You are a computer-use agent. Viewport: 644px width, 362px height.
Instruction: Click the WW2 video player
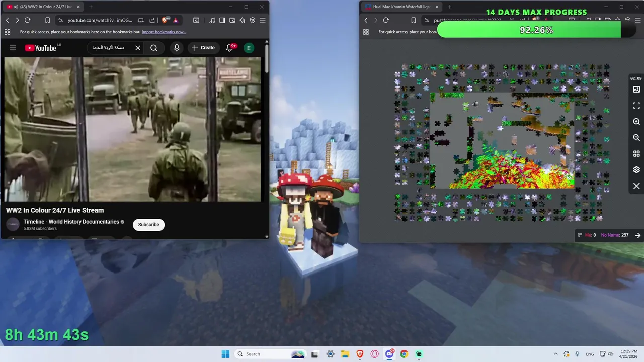(x=133, y=129)
